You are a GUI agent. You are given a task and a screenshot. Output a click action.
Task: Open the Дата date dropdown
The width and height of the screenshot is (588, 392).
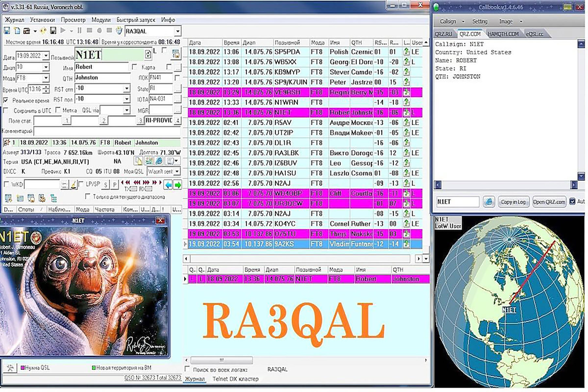[46, 56]
